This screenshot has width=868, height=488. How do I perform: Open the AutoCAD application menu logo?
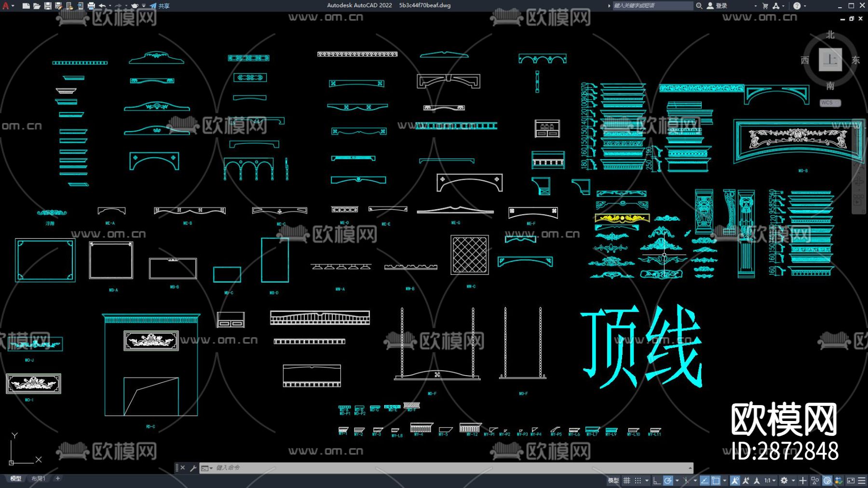6,6
